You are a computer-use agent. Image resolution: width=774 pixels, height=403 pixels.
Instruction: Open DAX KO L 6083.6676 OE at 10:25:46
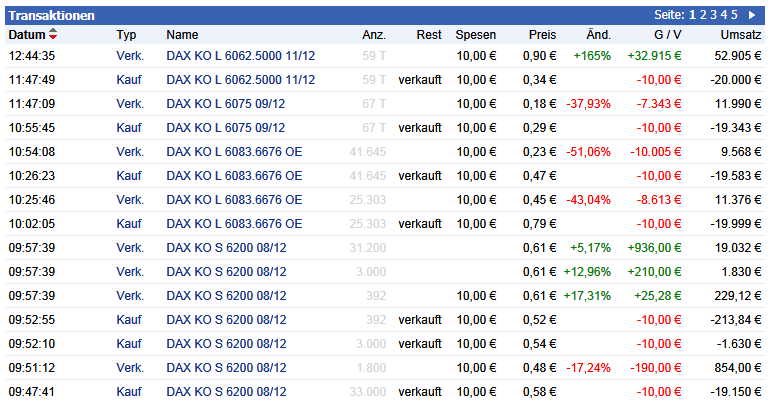234,200
